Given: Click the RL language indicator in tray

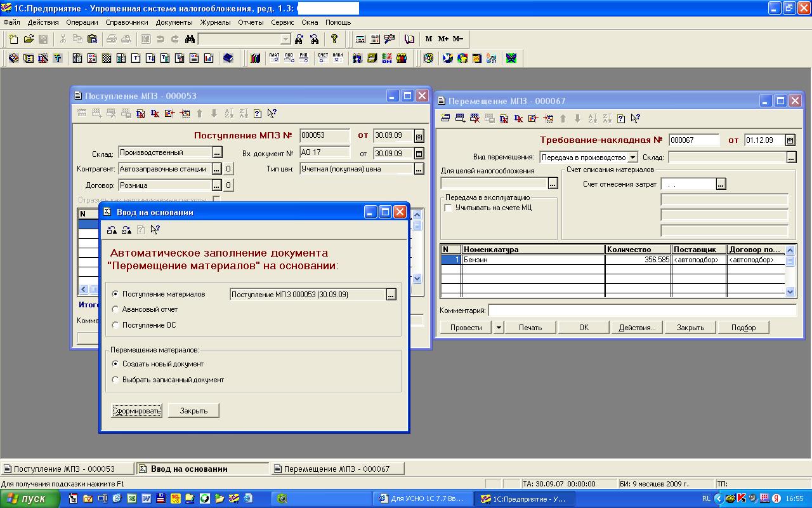Looking at the screenshot, I should [706, 498].
